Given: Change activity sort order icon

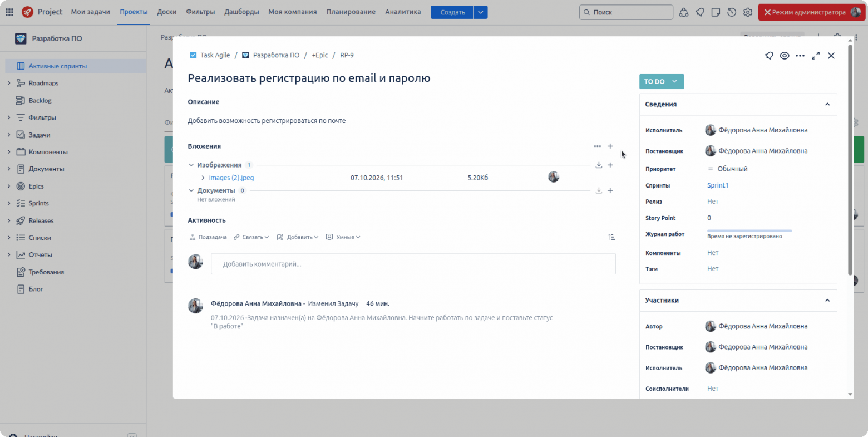Looking at the screenshot, I should [611, 237].
